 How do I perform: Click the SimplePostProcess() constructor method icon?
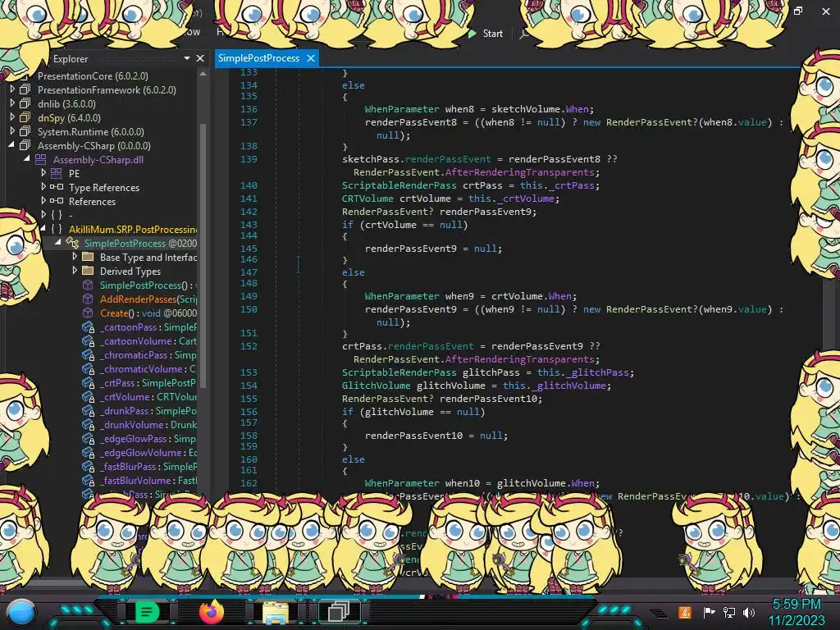coord(88,285)
